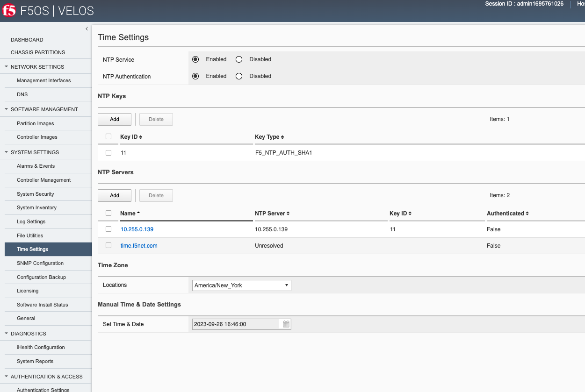Set NTP Authentication to Disabled

tap(239, 76)
